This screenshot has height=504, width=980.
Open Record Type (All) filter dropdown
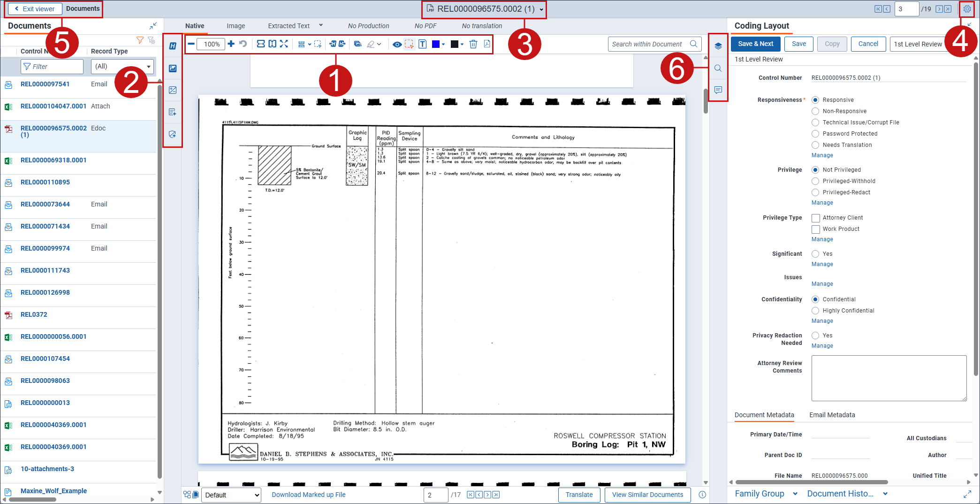[122, 67]
